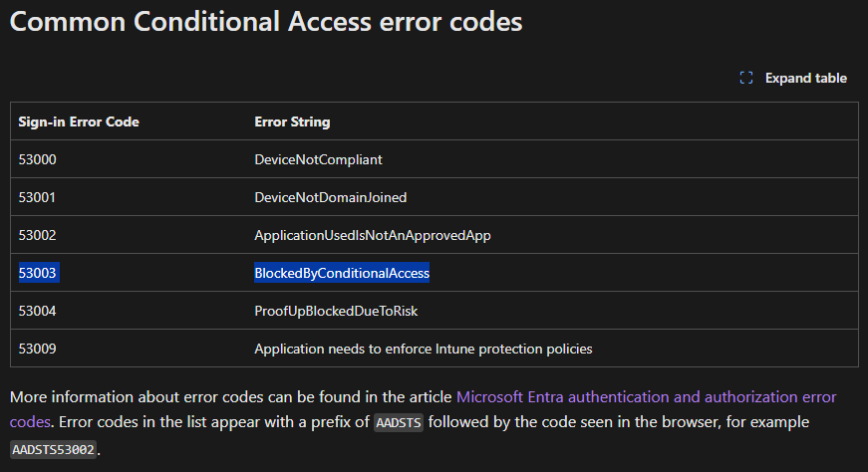Viewport: 868px width, 472px height.
Task: Click the AADSTS53002 example code snippet
Action: point(54,449)
